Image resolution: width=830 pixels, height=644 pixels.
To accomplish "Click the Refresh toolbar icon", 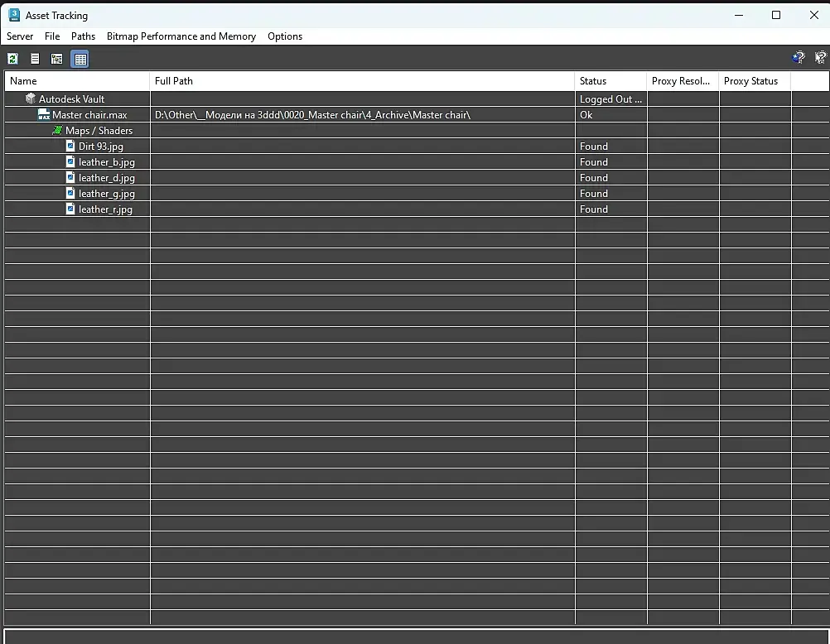I will coord(12,59).
